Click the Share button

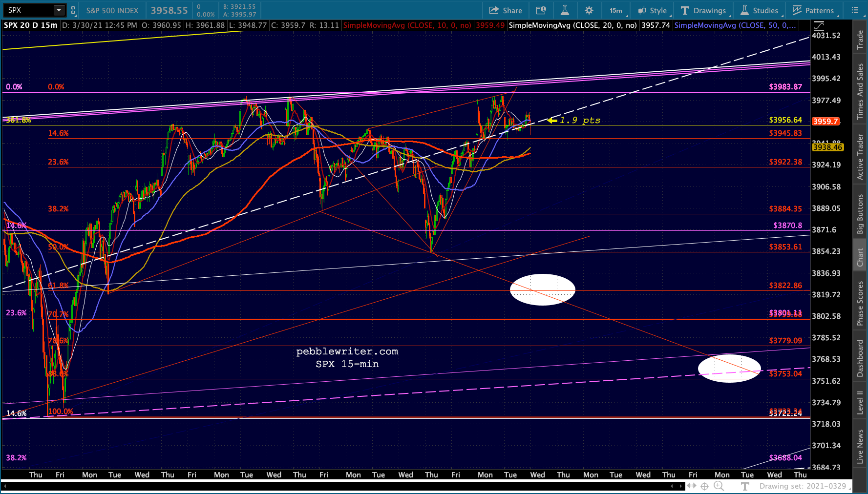(506, 10)
